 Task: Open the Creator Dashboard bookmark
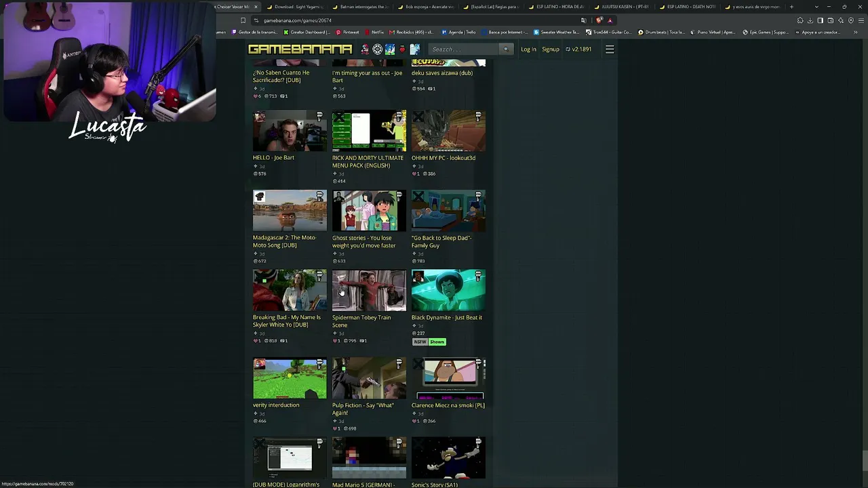click(307, 32)
